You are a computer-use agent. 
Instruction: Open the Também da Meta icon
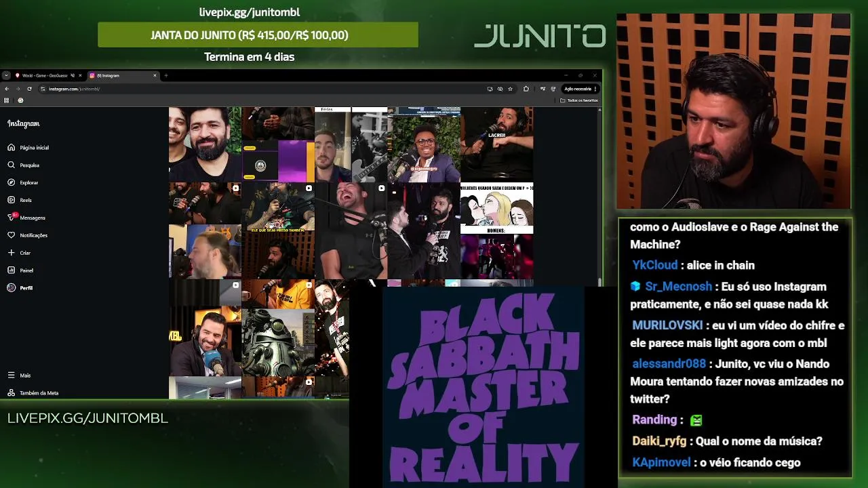click(11, 392)
